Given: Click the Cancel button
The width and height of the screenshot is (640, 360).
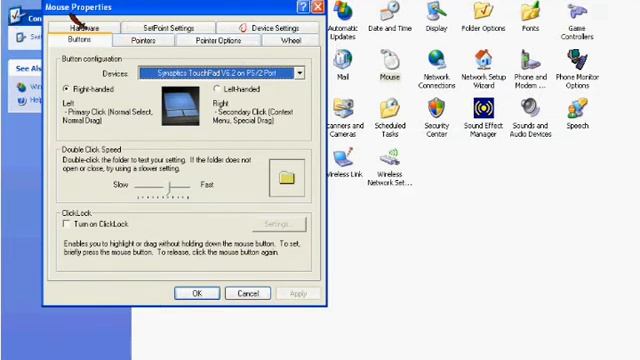Looking at the screenshot, I should pyautogui.click(x=248, y=293).
